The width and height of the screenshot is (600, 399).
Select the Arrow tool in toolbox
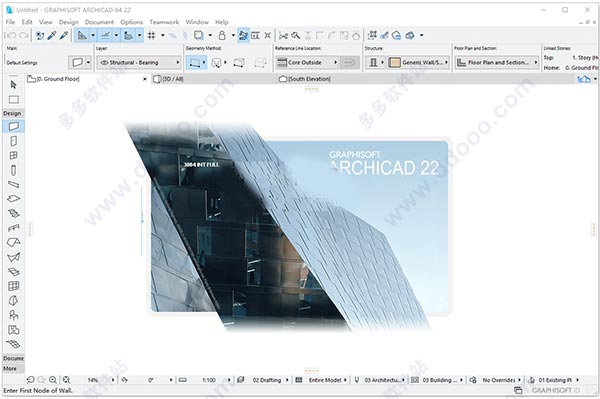tap(14, 85)
